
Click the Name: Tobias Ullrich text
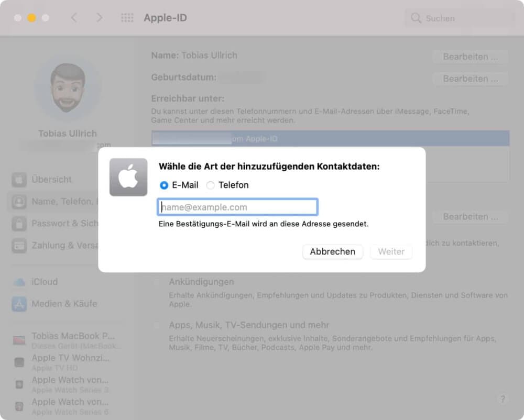[194, 56]
